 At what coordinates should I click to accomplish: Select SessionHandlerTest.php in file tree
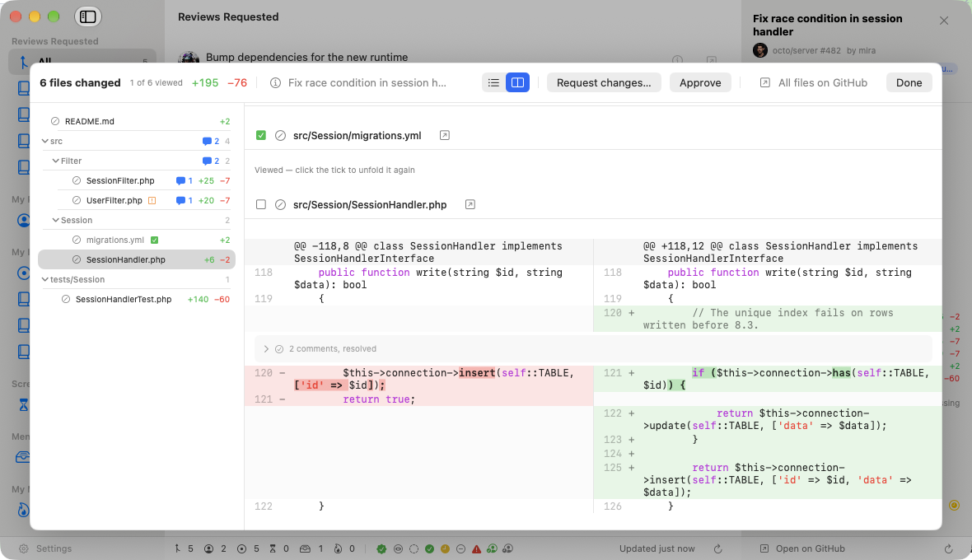tap(137, 299)
